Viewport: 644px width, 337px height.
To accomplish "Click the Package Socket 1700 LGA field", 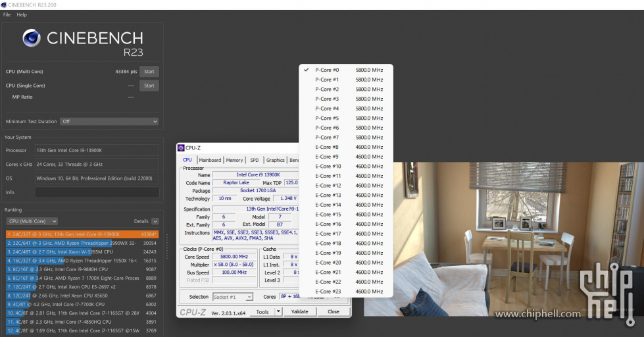I will (x=256, y=191).
